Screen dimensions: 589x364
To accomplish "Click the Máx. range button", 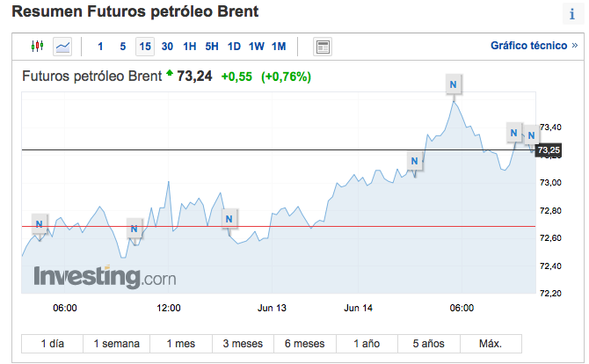I will click(491, 343).
